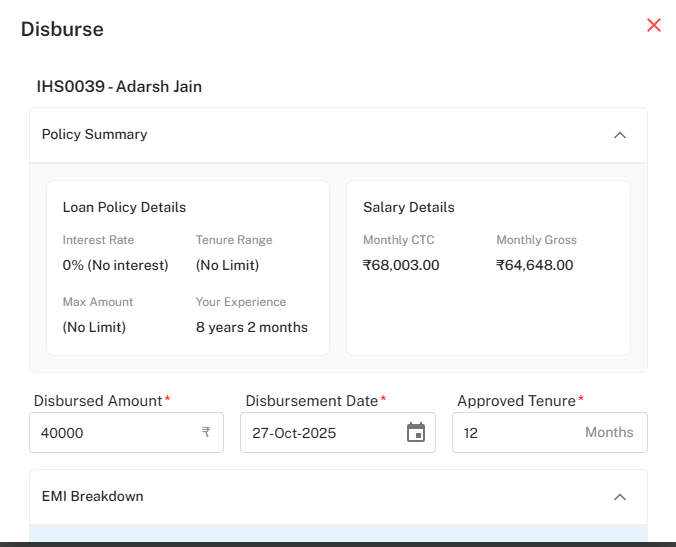Select the Loan Policy Details heading
The image size is (676, 547).
point(124,207)
